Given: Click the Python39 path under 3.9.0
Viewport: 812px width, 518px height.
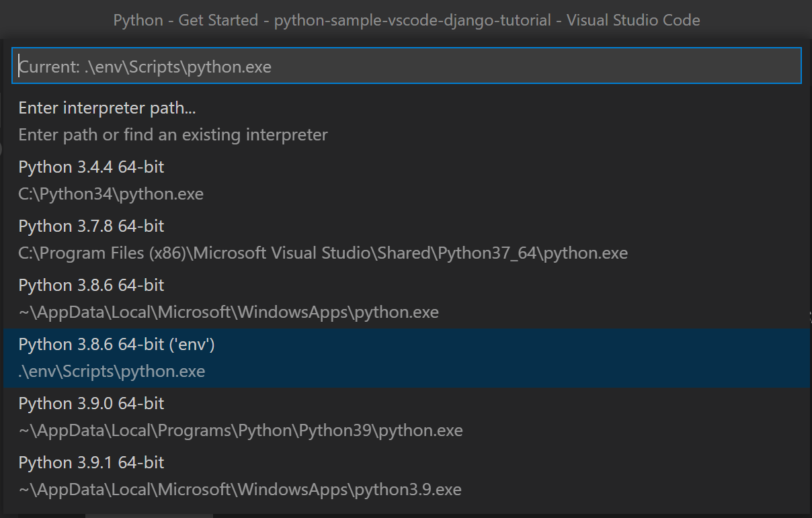Looking at the screenshot, I should (x=241, y=430).
